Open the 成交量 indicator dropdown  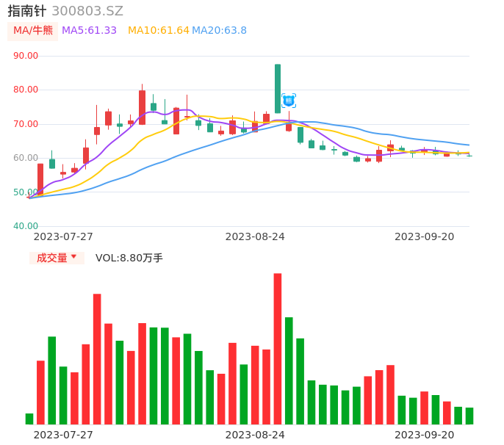pos(57,258)
